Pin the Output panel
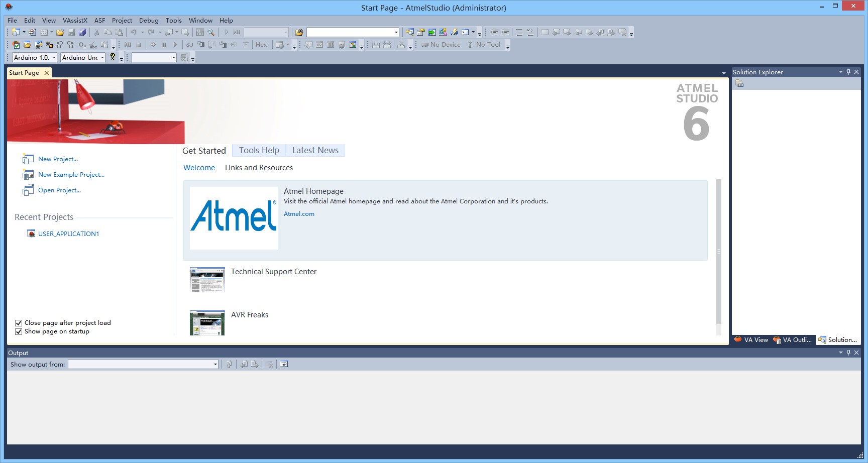The height and width of the screenshot is (463, 868). [848, 353]
